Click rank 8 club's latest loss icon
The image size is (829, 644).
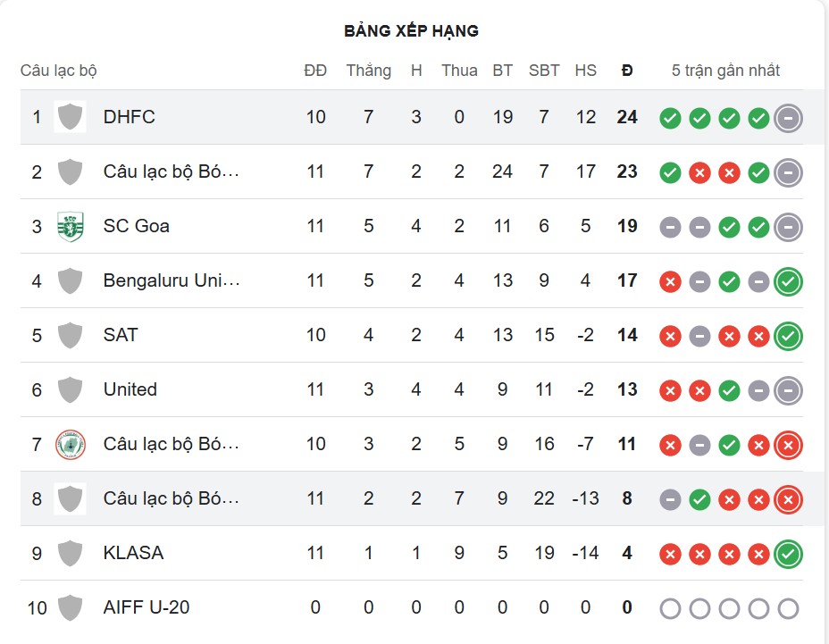pyautogui.click(x=788, y=499)
